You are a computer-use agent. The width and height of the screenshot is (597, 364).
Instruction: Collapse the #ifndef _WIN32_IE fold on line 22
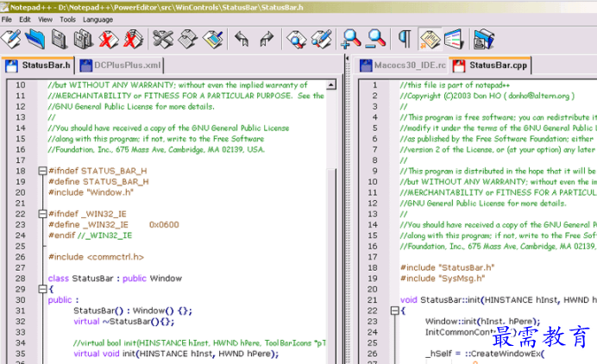tap(42, 214)
